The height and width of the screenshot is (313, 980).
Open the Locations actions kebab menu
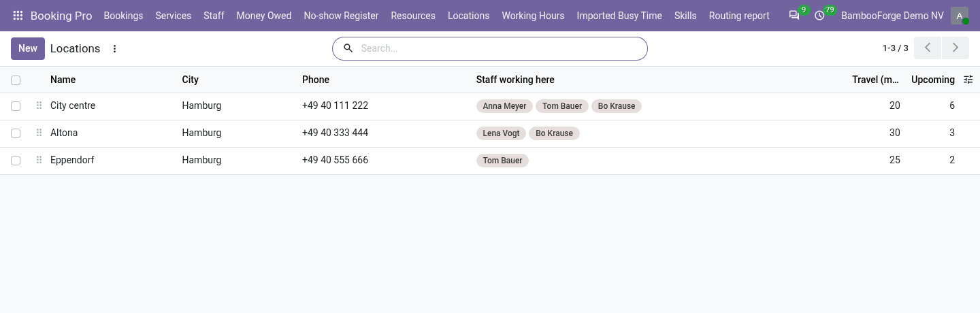click(x=115, y=48)
